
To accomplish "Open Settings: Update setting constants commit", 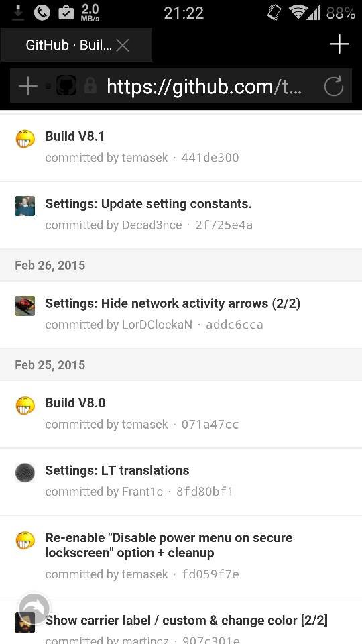I will 148,204.
